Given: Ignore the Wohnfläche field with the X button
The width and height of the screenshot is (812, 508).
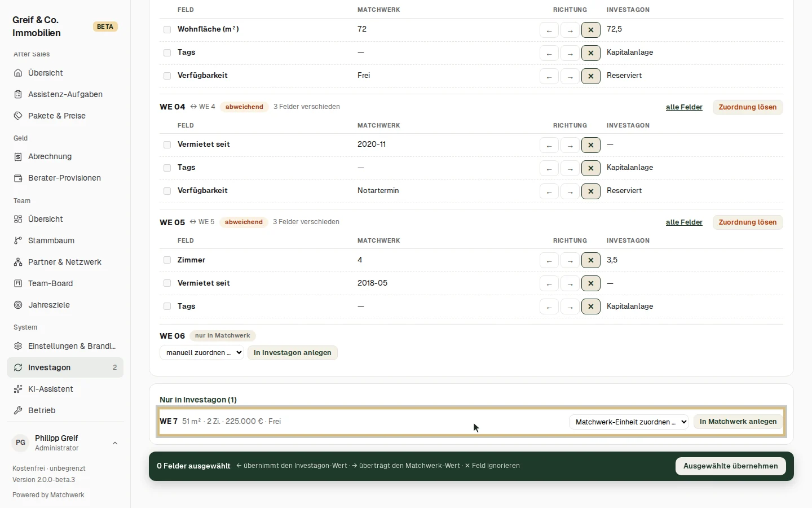Looking at the screenshot, I should [591, 30].
